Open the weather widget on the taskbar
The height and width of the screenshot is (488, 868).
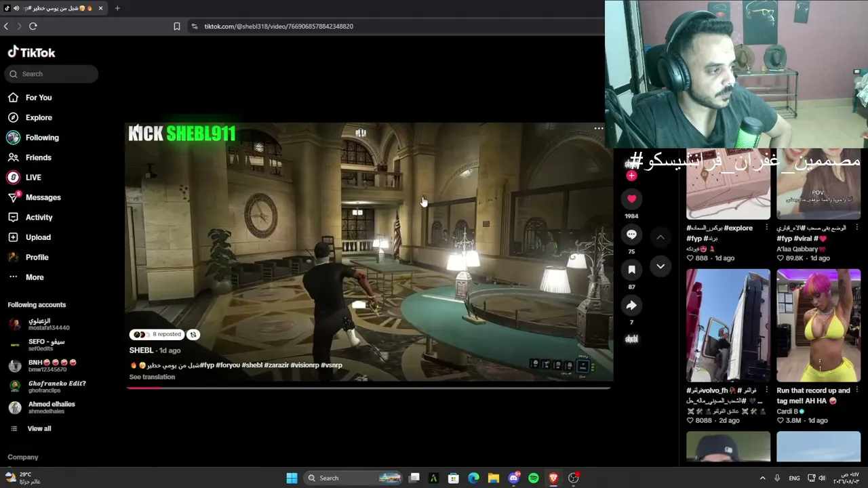click(24, 478)
